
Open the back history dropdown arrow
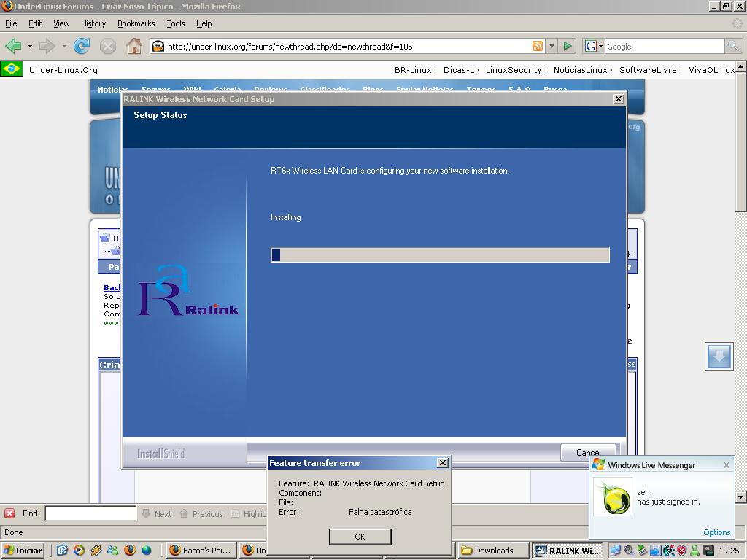(30, 46)
